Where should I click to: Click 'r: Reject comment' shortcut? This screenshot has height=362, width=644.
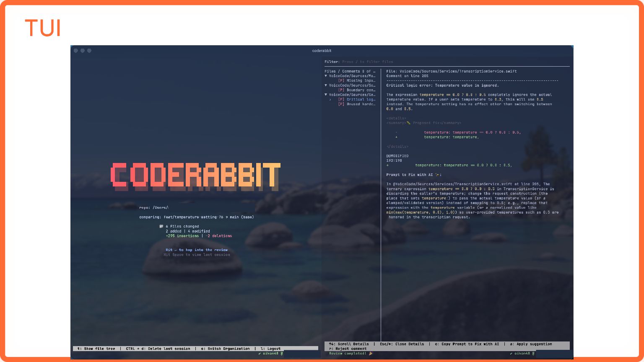point(348,349)
